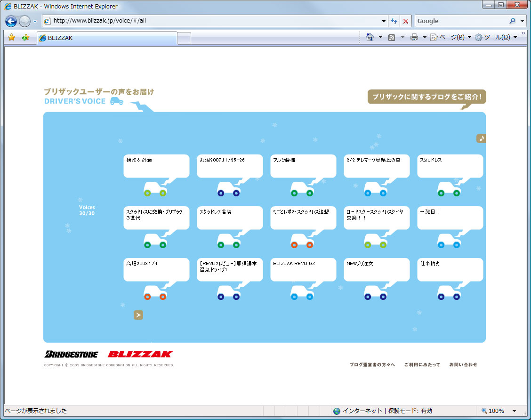Click the car icon under 検診＆外食
This screenshot has width=531, height=420.
tap(155, 189)
